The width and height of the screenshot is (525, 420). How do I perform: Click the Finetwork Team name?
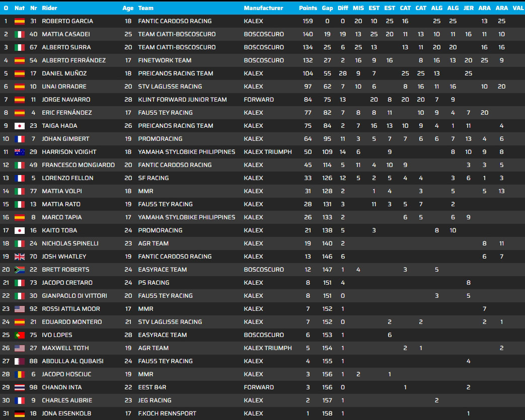pyautogui.click(x=163, y=60)
